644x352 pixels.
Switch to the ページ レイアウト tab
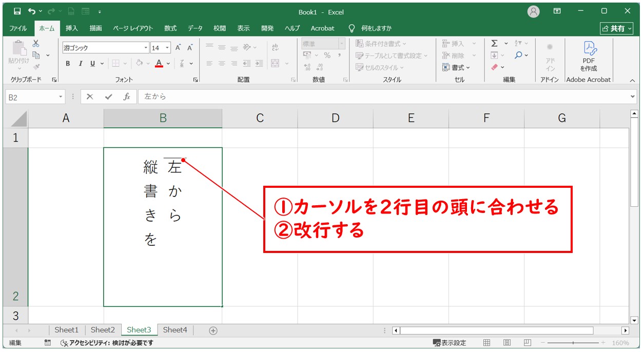pos(133,28)
